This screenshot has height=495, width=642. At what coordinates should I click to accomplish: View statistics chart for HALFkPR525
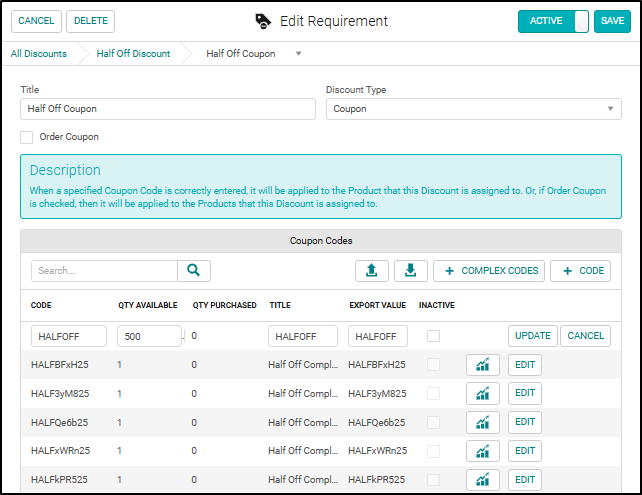coord(483,480)
